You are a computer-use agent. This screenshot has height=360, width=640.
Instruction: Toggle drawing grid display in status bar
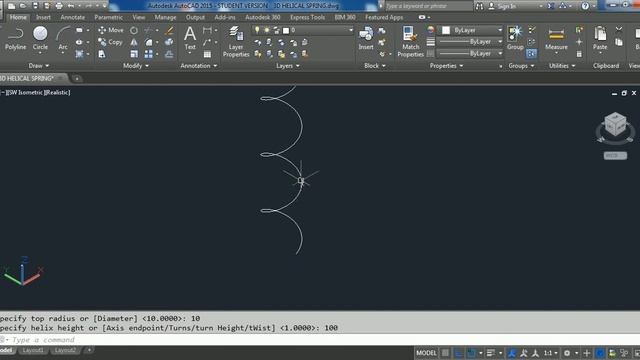(x=446, y=353)
